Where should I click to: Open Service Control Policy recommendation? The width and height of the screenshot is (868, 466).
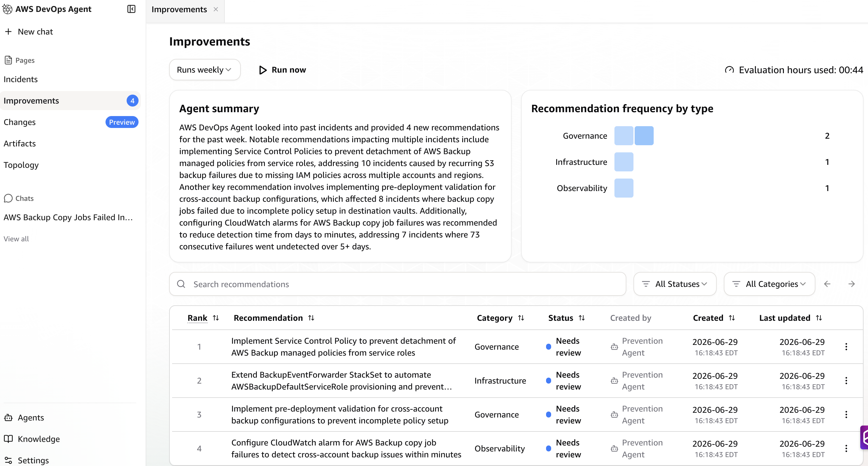[x=343, y=347]
